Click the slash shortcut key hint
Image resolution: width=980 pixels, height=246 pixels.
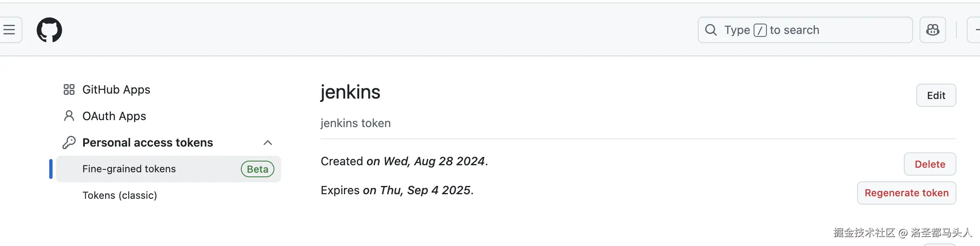click(x=760, y=30)
